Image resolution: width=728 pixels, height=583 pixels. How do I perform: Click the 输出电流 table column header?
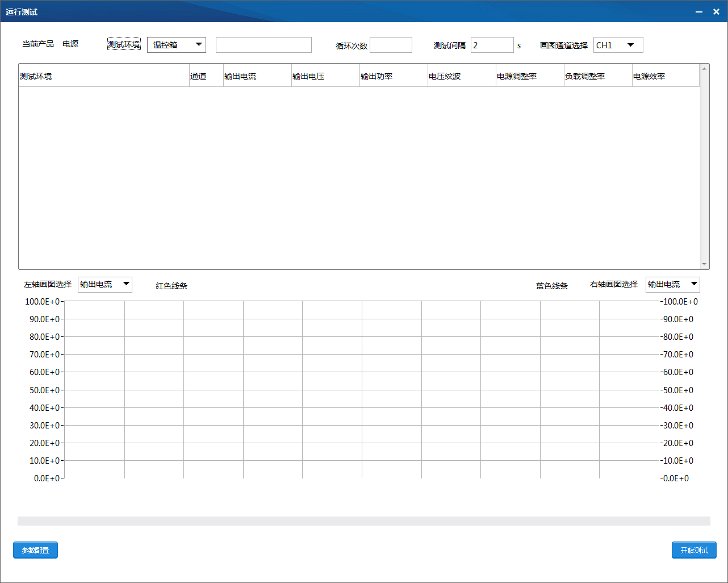pyautogui.click(x=257, y=76)
